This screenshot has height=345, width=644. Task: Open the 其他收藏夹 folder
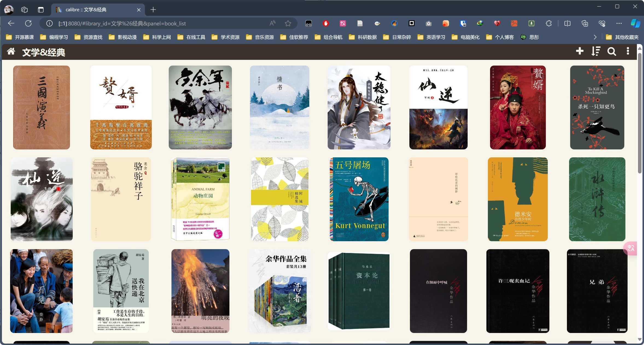(622, 37)
